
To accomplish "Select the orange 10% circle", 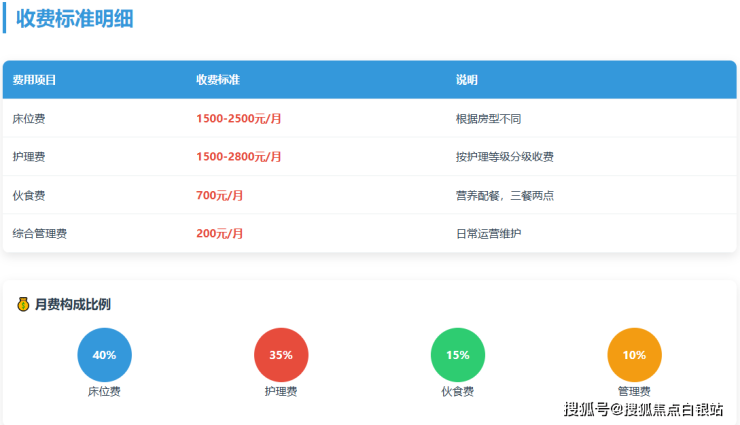I will pos(634,355).
